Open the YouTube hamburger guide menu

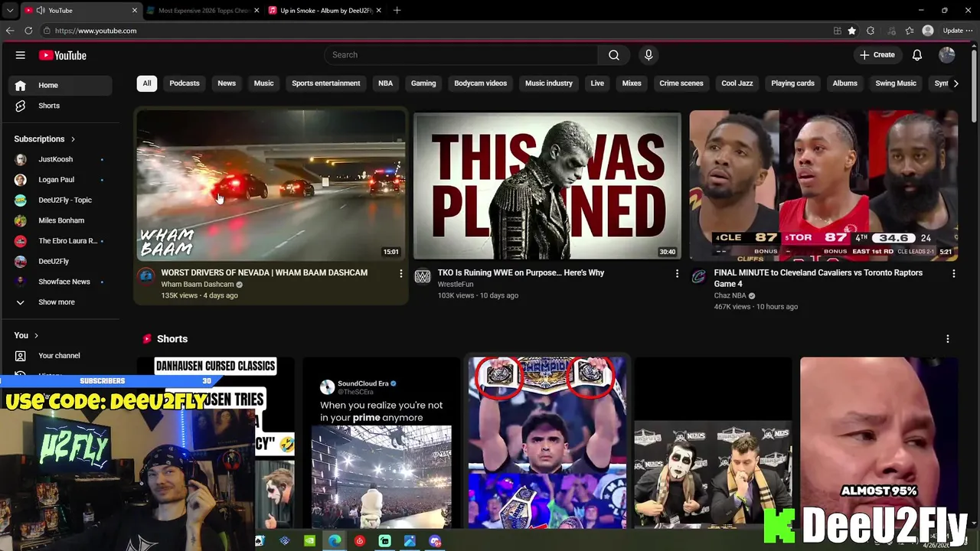21,55
